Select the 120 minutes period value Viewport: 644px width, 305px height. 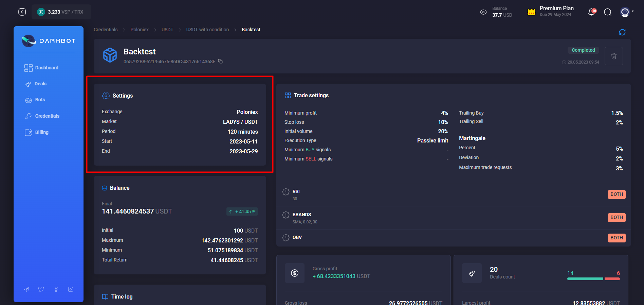243,132
